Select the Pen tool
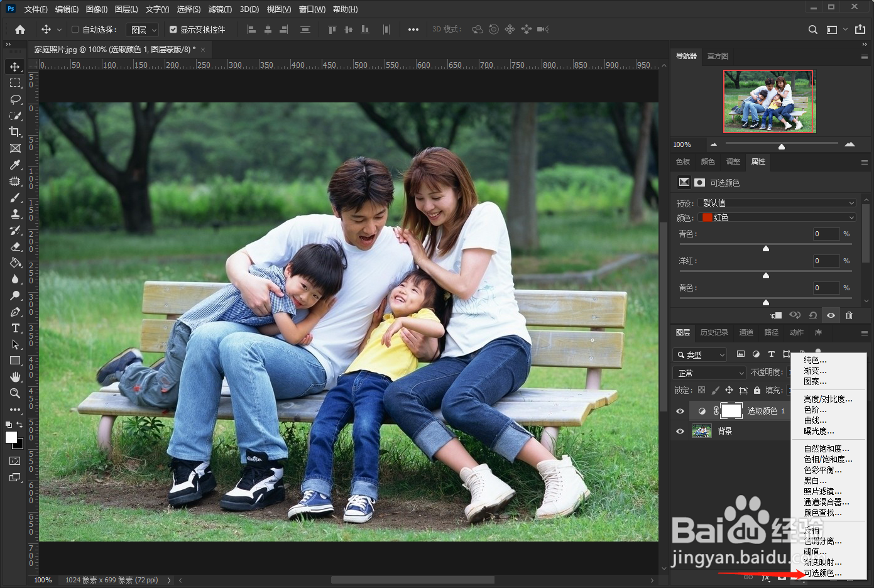The image size is (874, 588). pyautogui.click(x=15, y=312)
